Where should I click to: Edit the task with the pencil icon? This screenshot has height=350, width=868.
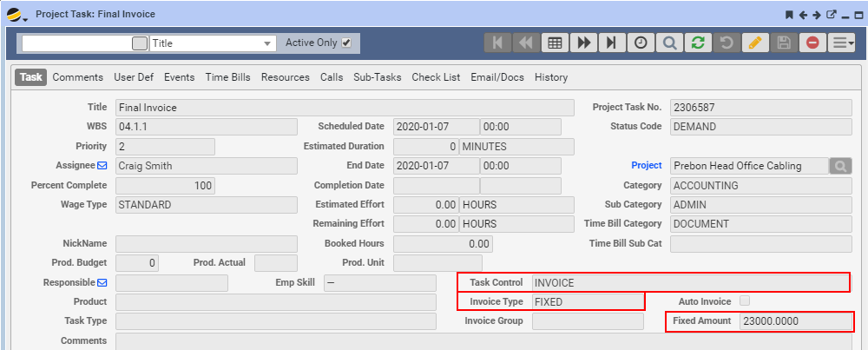pyautogui.click(x=755, y=43)
